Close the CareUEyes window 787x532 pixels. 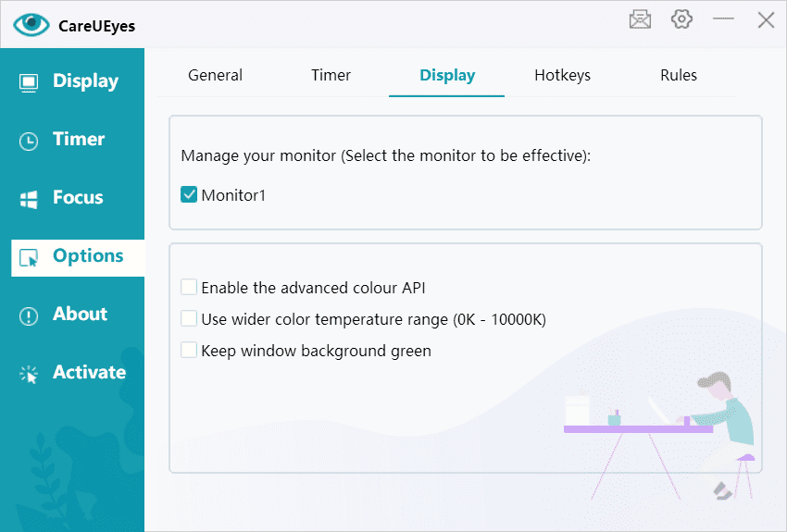pos(766,19)
